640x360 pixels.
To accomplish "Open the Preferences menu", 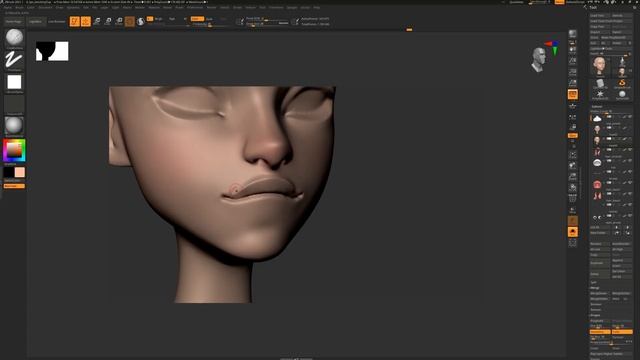I will click(x=195, y=7).
